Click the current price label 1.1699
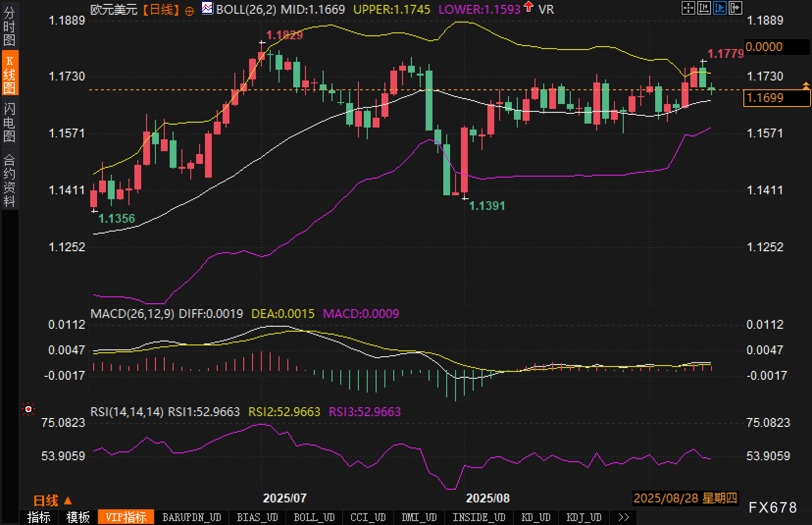The width and height of the screenshot is (812, 525). click(x=777, y=98)
